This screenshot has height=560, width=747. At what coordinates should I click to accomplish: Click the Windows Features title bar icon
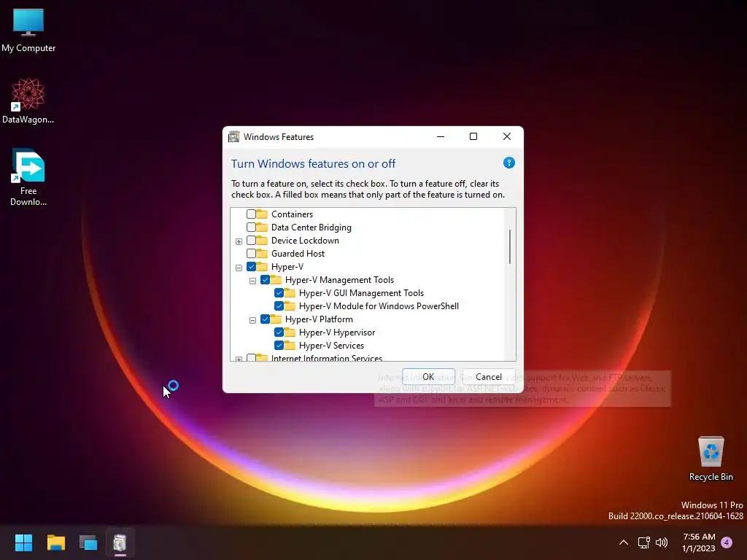(x=234, y=137)
